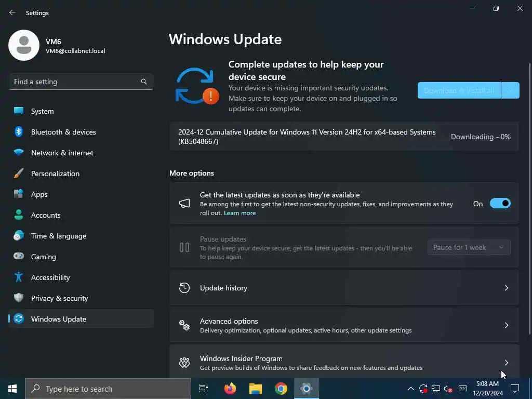Expand the arrow beside Download & install all

pos(510,90)
